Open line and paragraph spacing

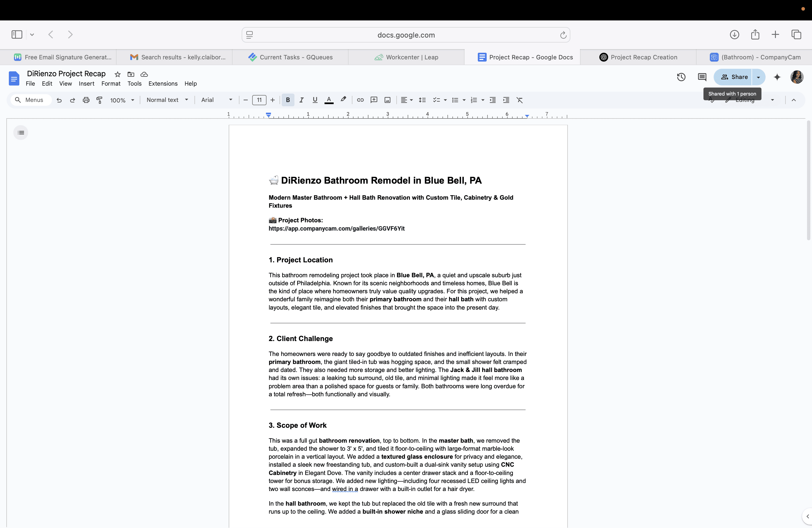point(422,100)
